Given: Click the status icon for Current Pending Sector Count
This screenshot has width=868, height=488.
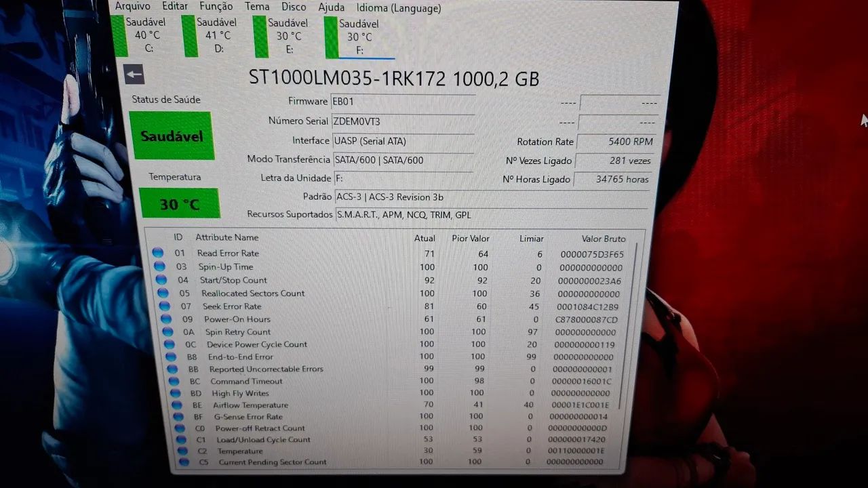Looking at the screenshot, I should click(184, 462).
